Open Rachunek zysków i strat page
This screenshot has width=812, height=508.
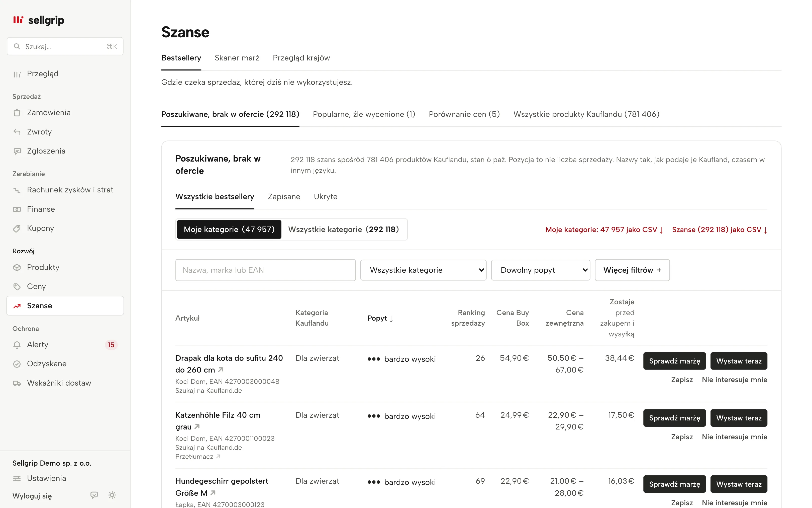click(x=65, y=190)
